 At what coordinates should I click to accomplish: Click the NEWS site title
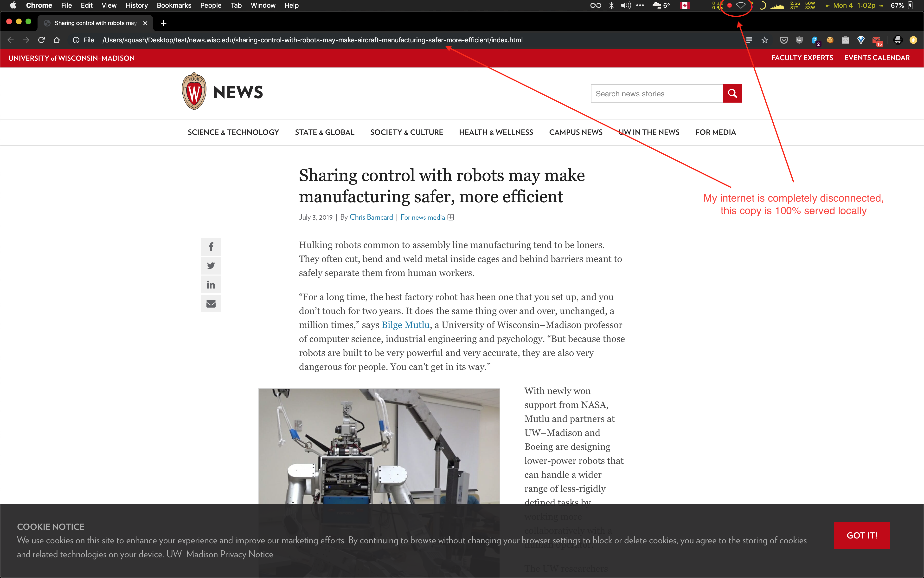238,92
